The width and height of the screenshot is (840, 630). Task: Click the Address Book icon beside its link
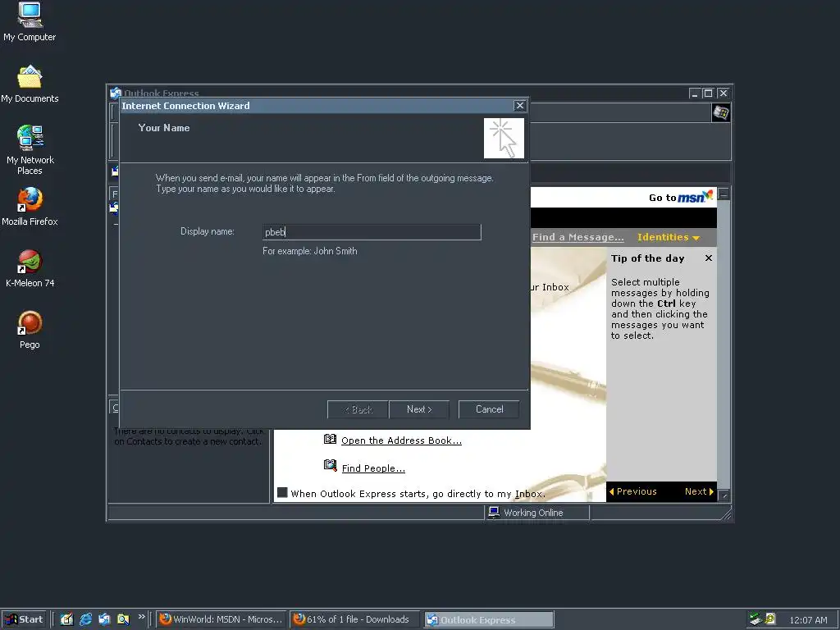coord(330,440)
